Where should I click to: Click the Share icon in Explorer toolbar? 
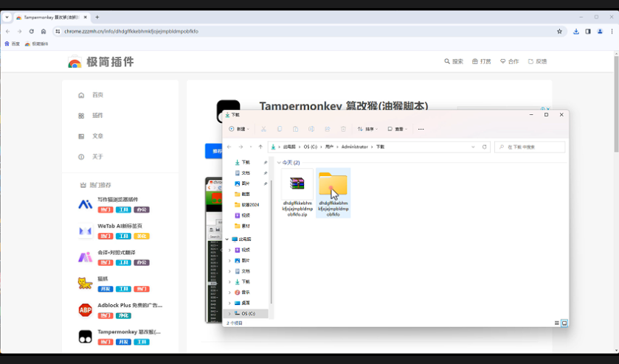pyautogui.click(x=328, y=129)
